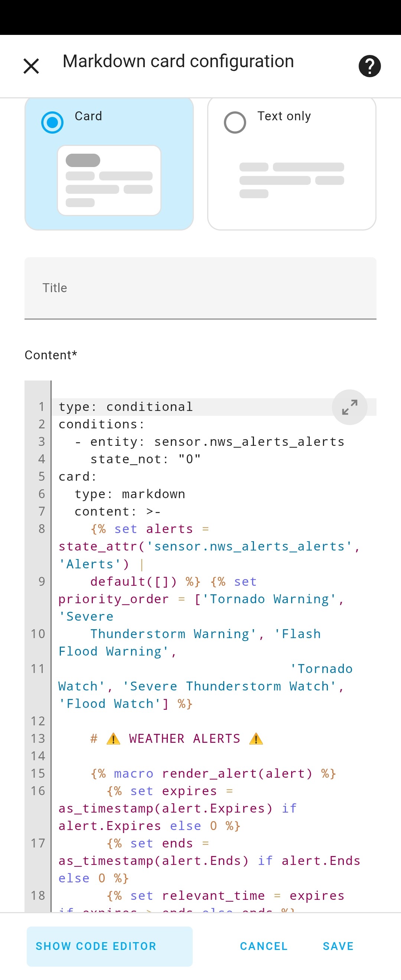Expand the code editor to fullscreen
This screenshot has height=980, width=401.
pyautogui.click(x=349, y=407)
